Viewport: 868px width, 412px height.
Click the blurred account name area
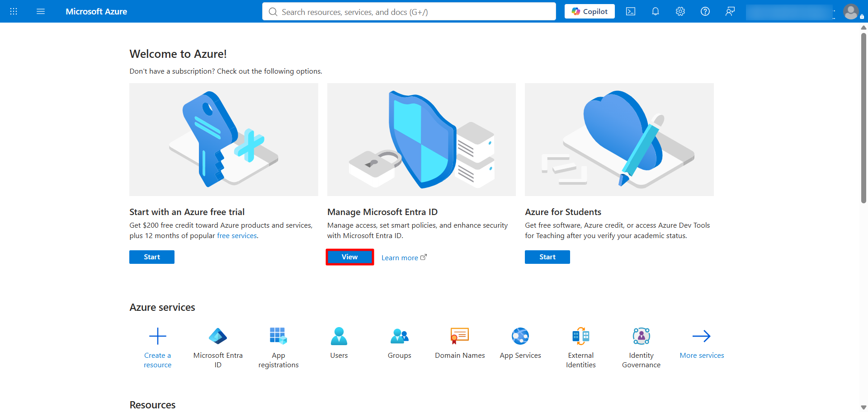(789, 12)
